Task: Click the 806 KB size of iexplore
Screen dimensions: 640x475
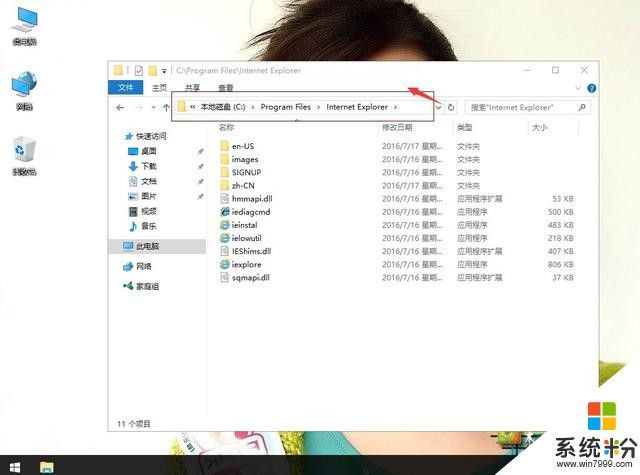Action: tap(560, 264)
